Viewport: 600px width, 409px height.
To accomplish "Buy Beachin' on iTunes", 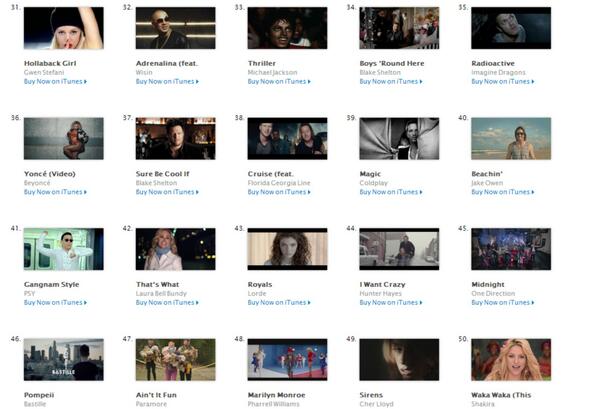I will 503,192.
